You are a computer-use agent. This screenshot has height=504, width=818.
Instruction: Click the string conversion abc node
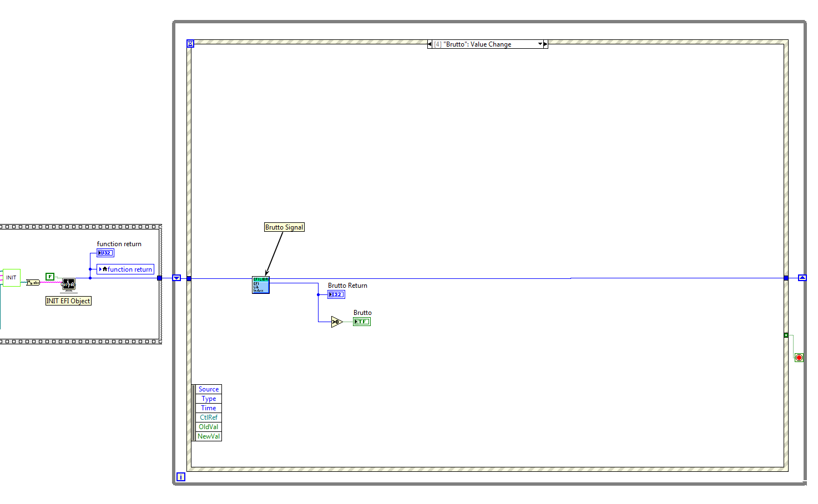click(33, 283)
